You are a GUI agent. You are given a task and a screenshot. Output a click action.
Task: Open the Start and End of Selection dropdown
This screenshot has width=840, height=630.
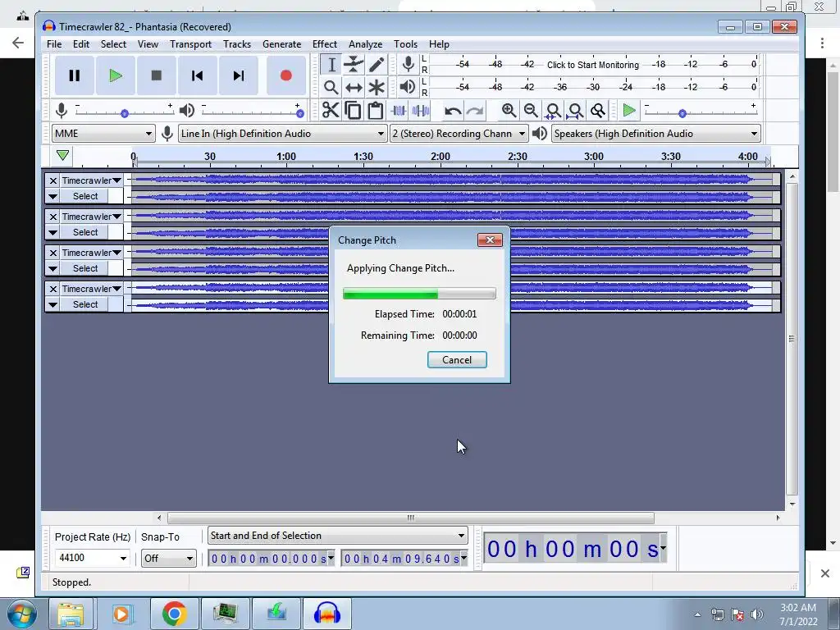pos(337,536)
